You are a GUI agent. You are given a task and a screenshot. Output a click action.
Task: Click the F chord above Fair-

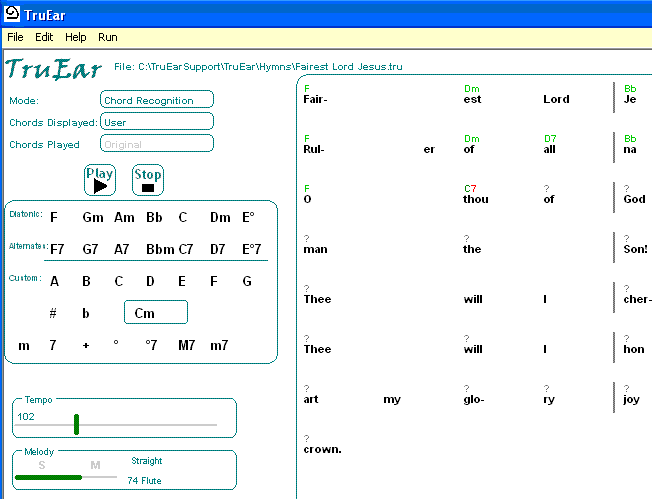pyautogui.click(x=307, y=89)
